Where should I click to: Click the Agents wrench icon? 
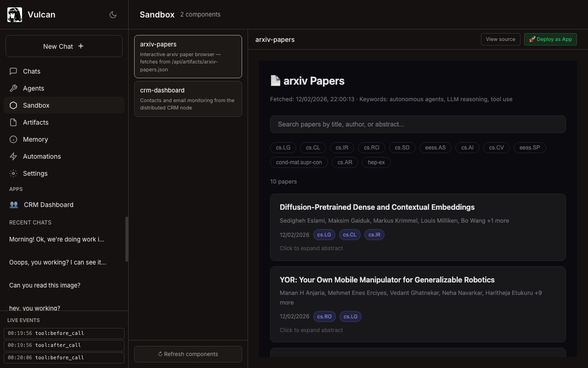(13, 88)
